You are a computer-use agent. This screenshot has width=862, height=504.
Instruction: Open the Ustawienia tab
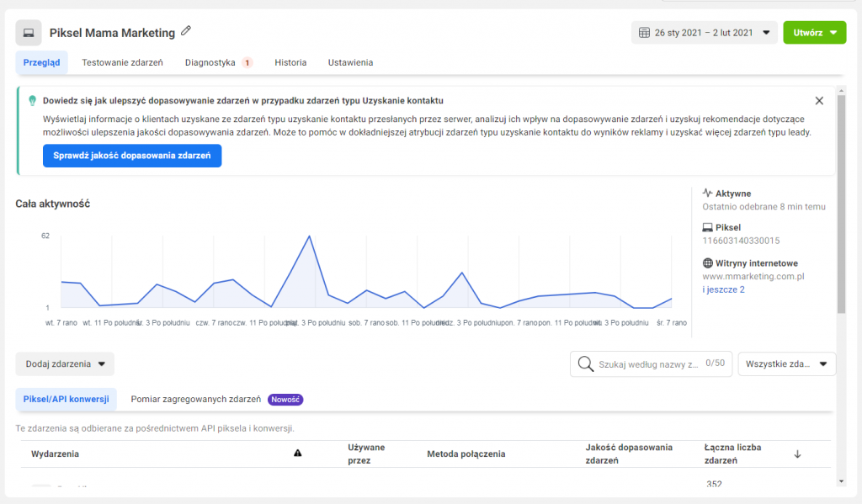pos(351,62)
